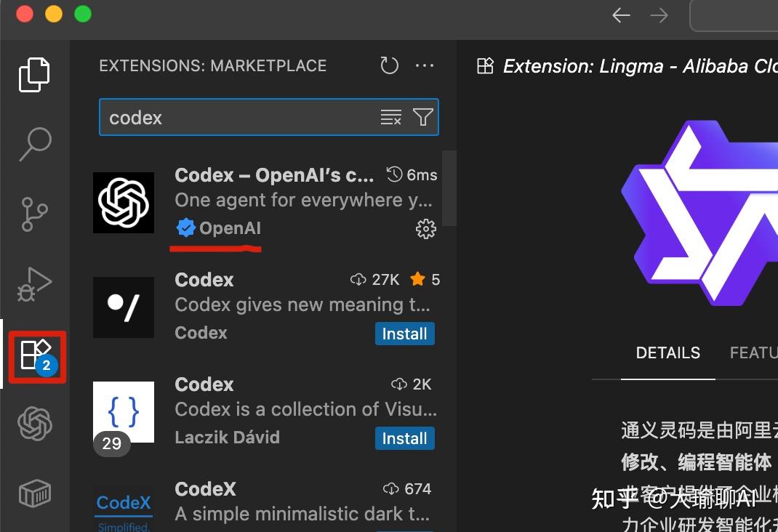Click the star rating of 5

click(425, 280)
